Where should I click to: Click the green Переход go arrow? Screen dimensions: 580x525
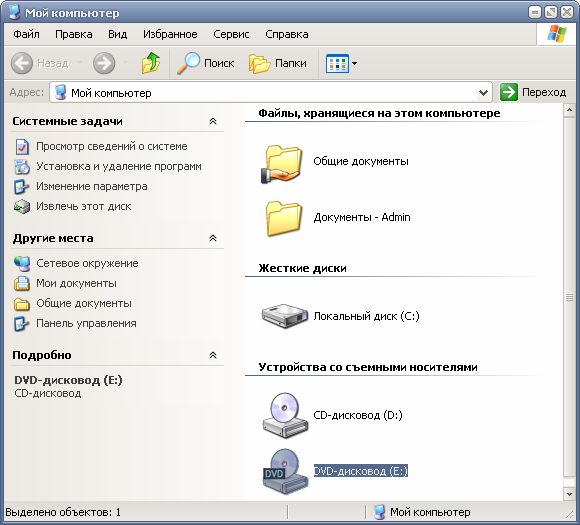509,92
